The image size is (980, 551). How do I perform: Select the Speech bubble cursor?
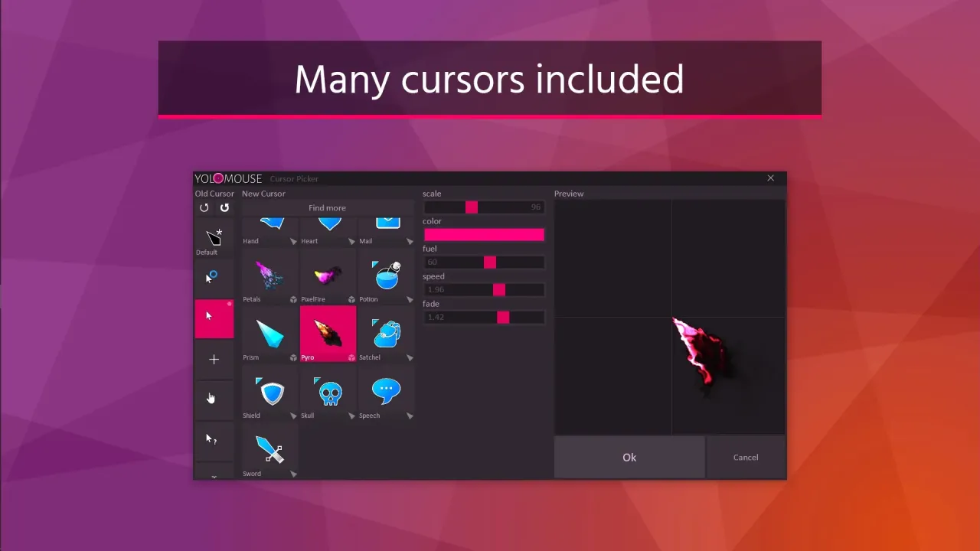point(386,392)
